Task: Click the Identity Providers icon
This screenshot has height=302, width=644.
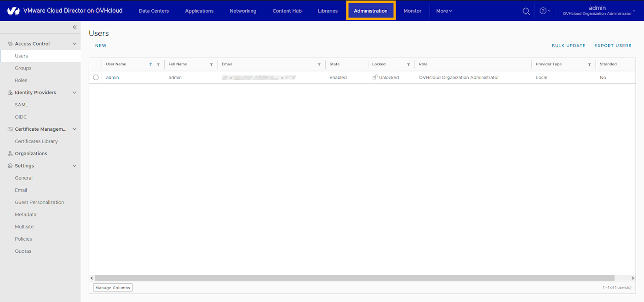Action: pyautogui.click(x=10, y=93)
